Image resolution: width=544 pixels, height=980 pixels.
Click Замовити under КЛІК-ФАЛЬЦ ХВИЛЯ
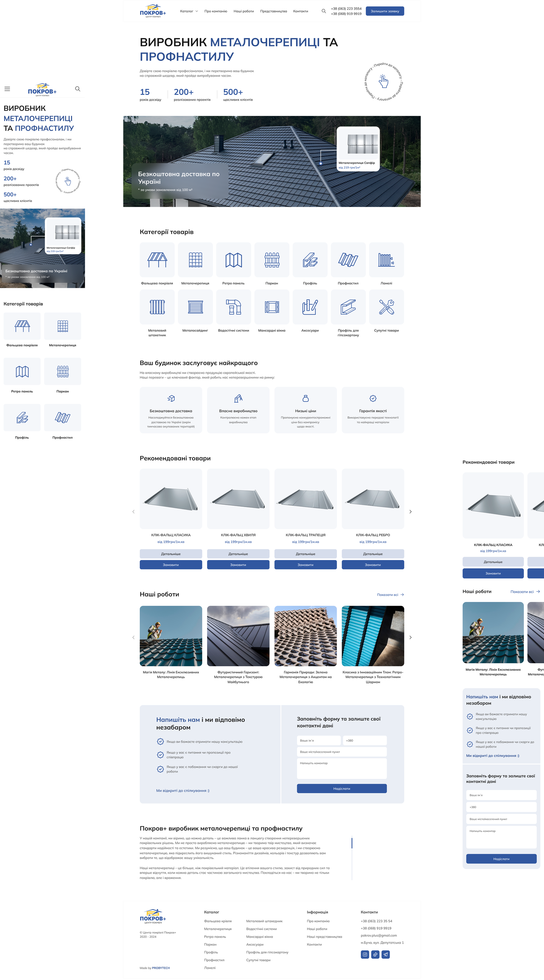coord(238,565)
